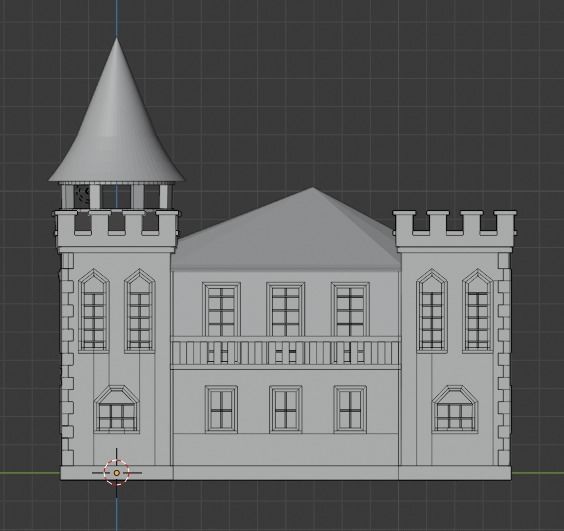Select the open belvedere columns under the spire
Image resolution: width=564 pixels, height=531 pixels.
pyautogui.click(x=117, y=196)
